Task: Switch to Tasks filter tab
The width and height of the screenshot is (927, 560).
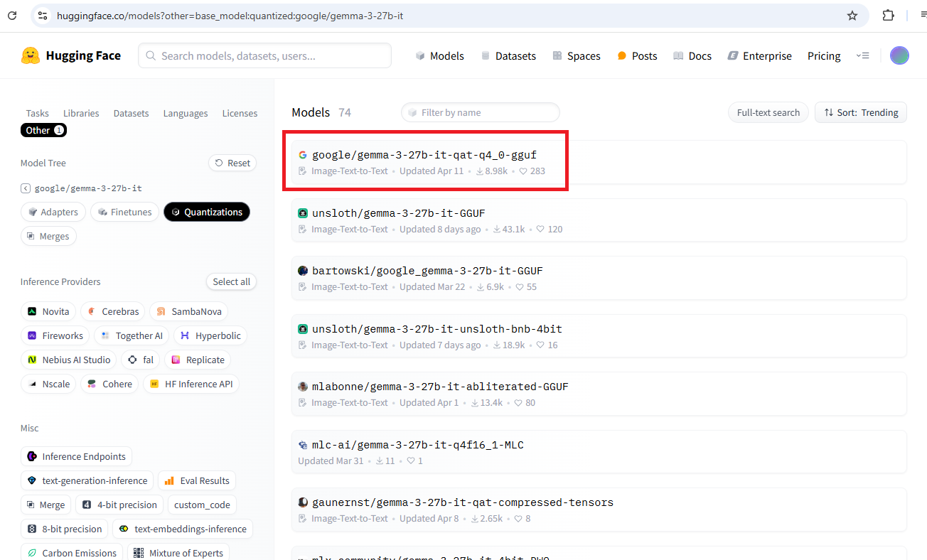Action: click(x=38, y=113)
